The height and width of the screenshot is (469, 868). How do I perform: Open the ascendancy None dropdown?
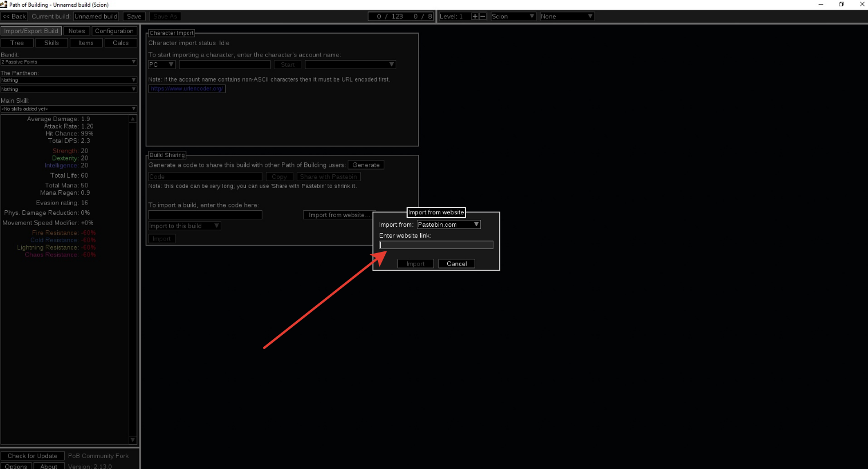(x=567, y=17)
